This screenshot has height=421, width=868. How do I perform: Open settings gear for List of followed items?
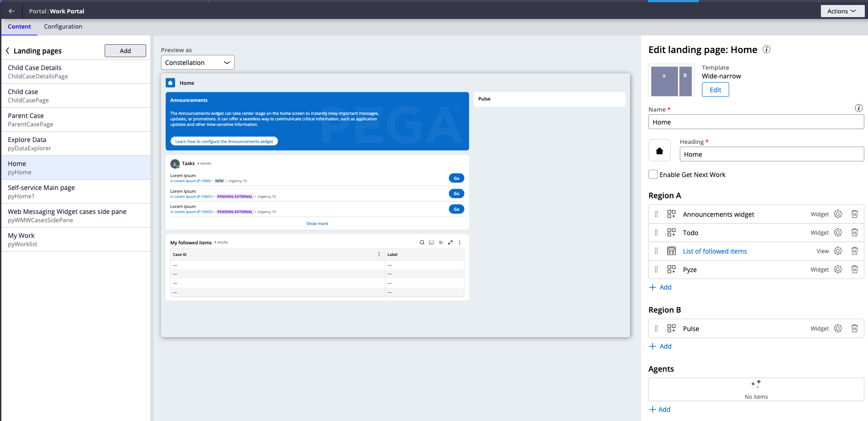pos(838,251)
